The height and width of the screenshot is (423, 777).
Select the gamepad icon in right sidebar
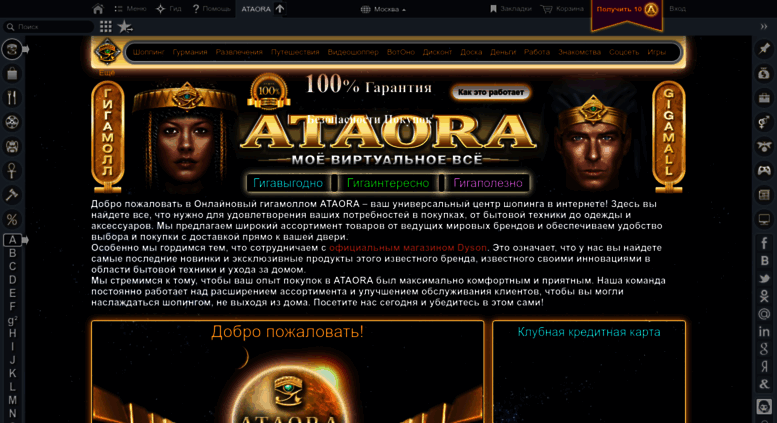point(764,171)
